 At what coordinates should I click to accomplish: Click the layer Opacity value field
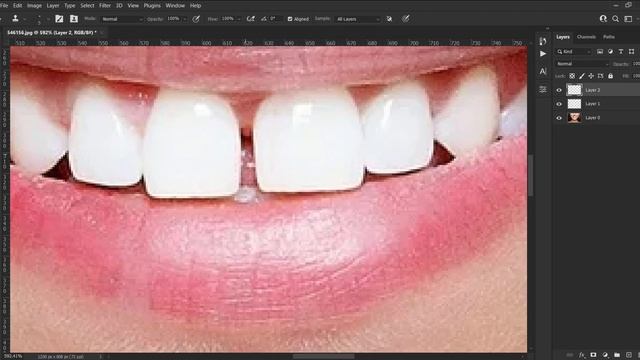636,64
